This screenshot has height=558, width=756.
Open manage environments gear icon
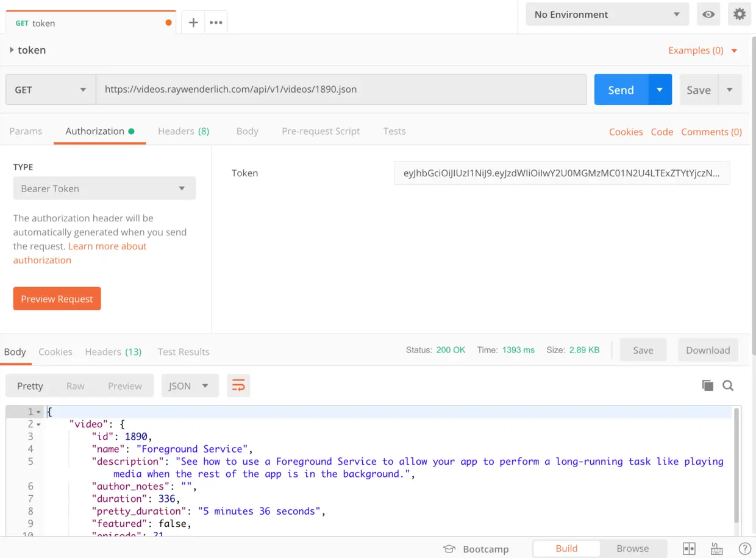click(x=740, y=14)
